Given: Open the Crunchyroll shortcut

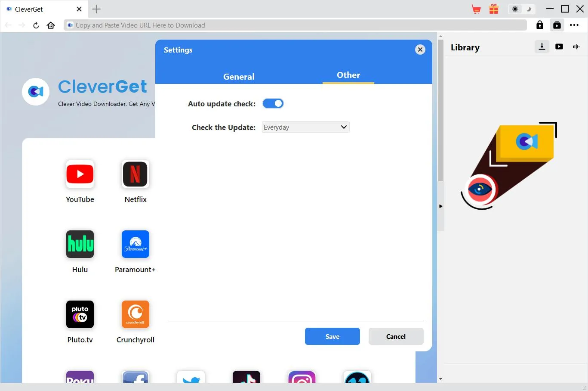Looking at the screenshot, I should 135,314.
